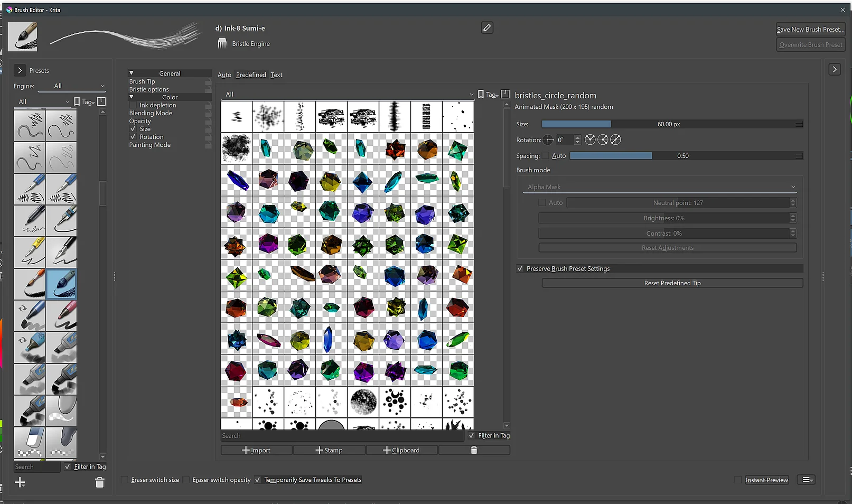Toggle Preserve Brush Preset Settings

[x=520, y=269]
